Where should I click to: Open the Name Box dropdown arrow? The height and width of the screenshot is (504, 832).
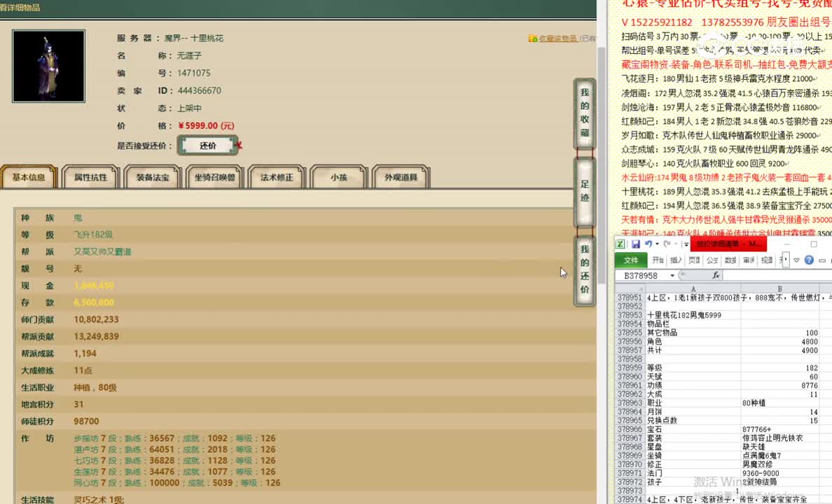(672, 275)
